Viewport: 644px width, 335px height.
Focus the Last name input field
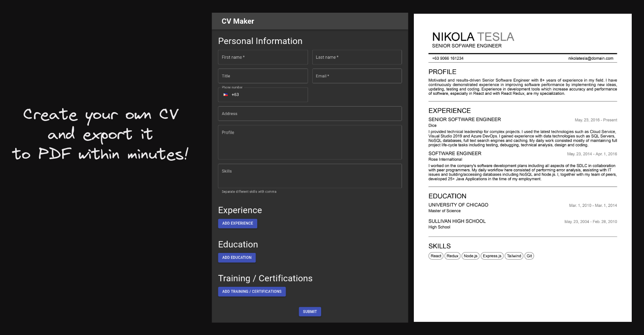(357, 57)
